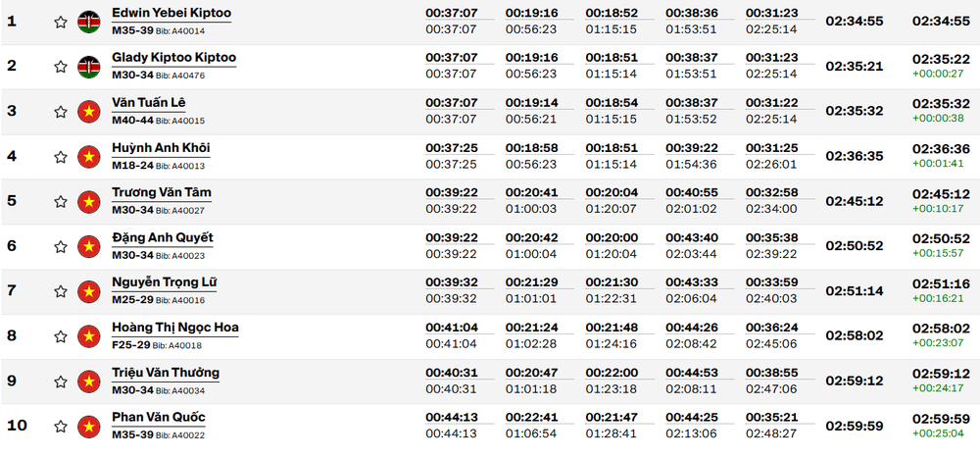Mark Văn Tuấn Lê as favorite

click(61, 112)
